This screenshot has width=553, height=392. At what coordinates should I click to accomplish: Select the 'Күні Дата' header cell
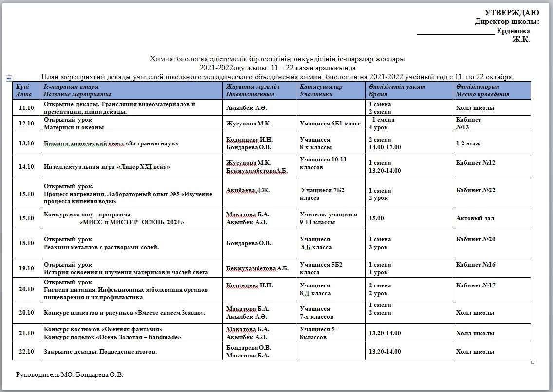[x=25, y=90]
